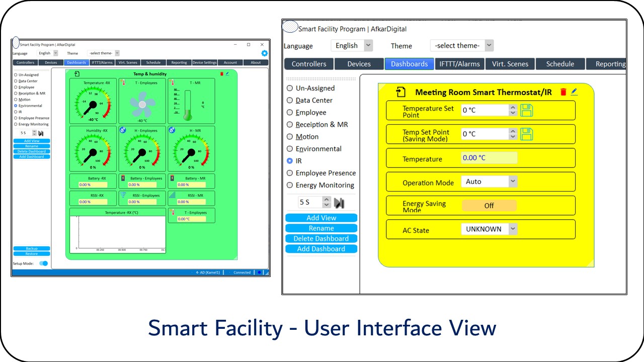Click the humidity drop icon on H - MR
Viewport: 644px width, 362px height.
[172, 130]
